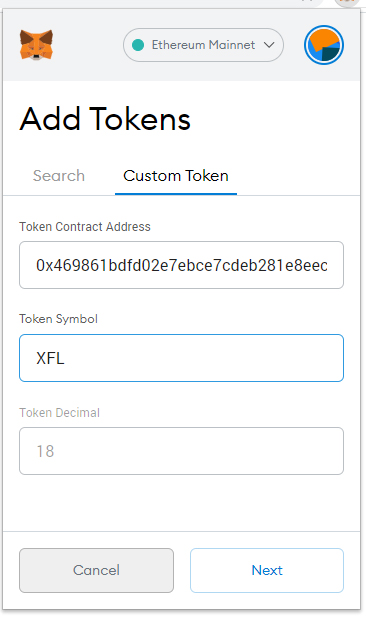Click the Token Contract Address label
This screenshot has width=366, height=623.
tap(85, 226)
